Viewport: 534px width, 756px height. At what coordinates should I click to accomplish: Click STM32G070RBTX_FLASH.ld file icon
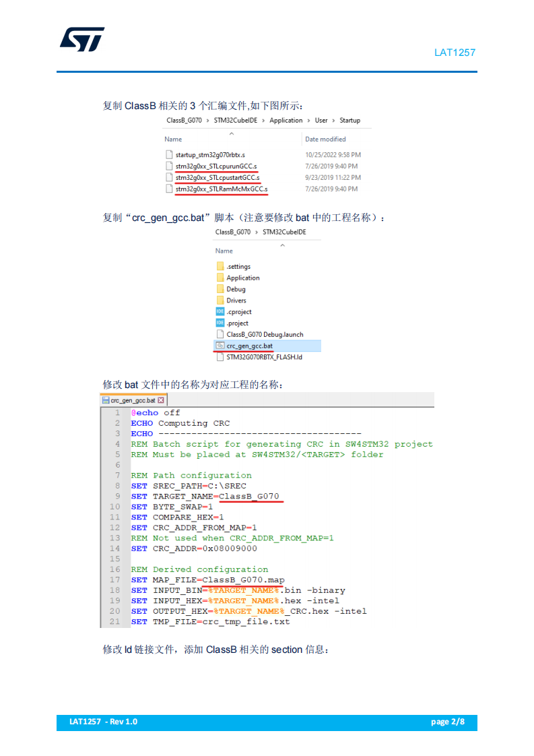coord(220,357)
